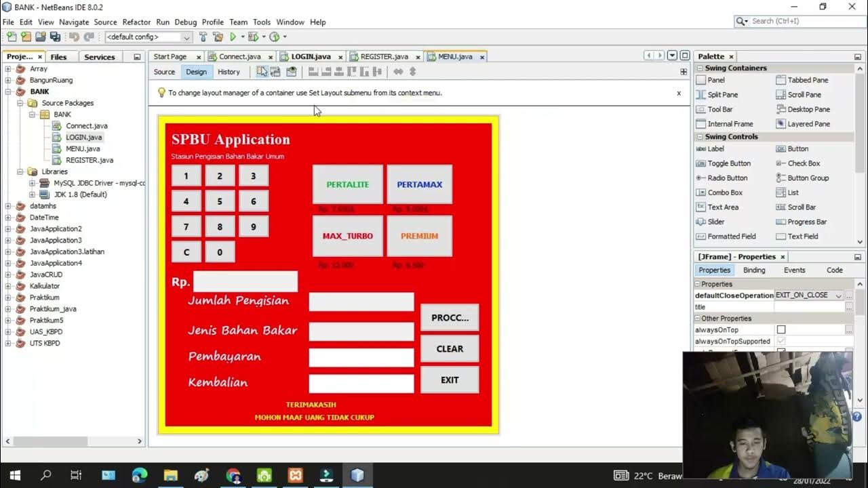The image size is (868, 488).
Task: Choose Split Pane in the palette
Action: point(717,95)
